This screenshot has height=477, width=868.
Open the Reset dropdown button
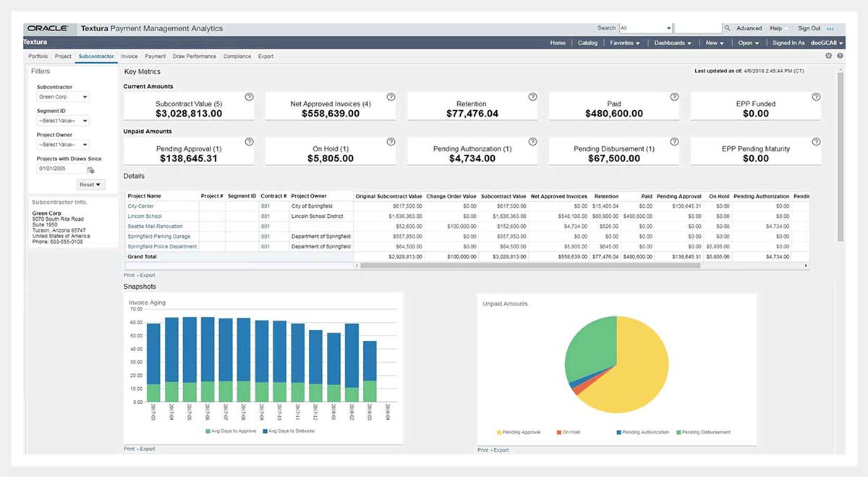pyautogui.click(x=90, y=185)
